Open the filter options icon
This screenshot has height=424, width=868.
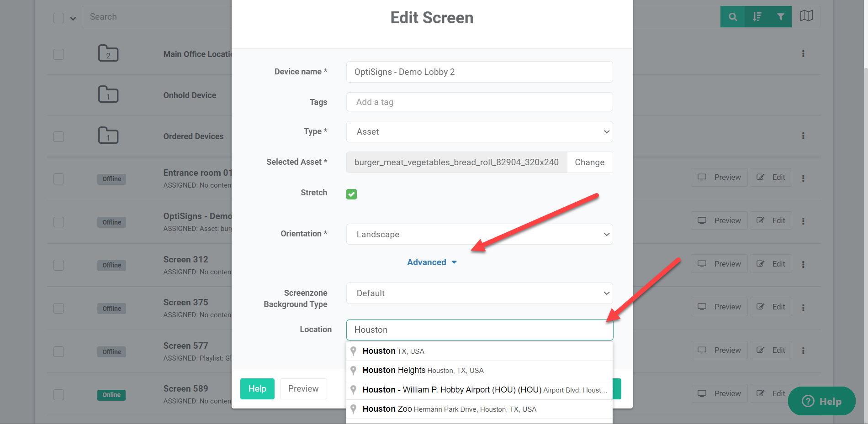pos(781,16)
